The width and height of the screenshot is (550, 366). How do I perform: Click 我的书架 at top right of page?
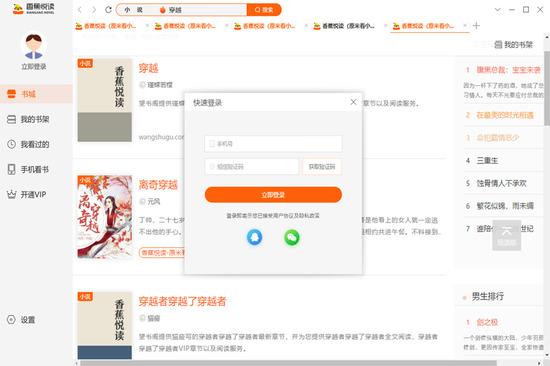pyautogui.click(x=513, y=45)
